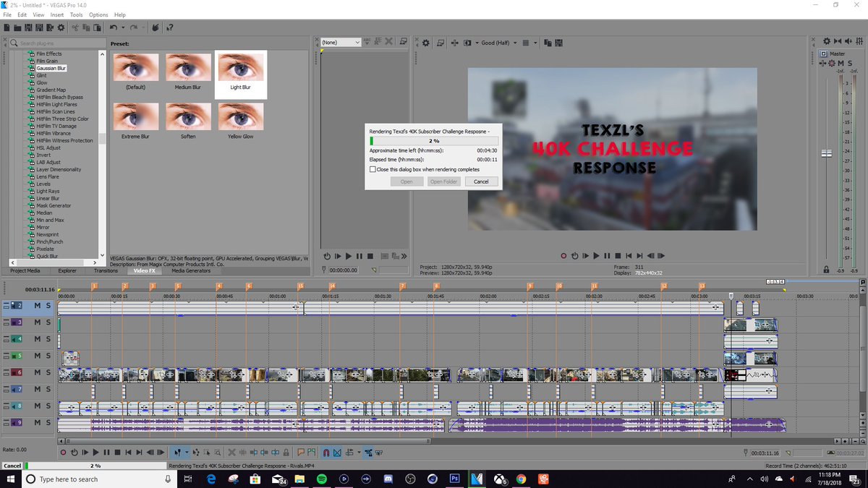Viewport: 868px width, 488px height.
Task: Click the Record button in timeline transport
Action: tap(63, 453)
